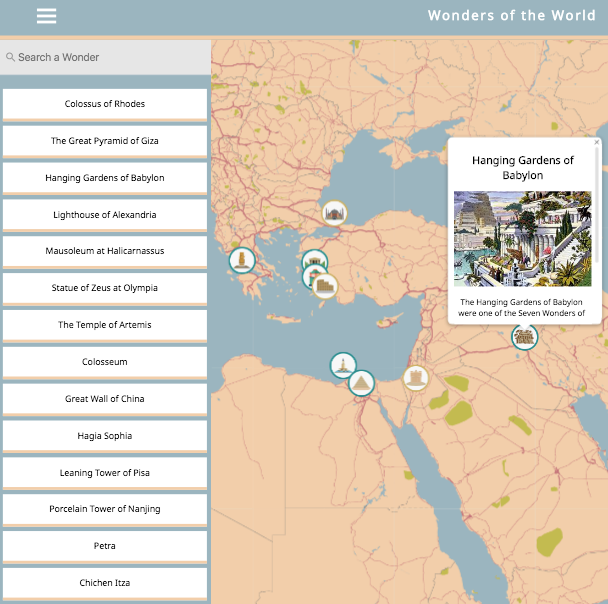Select the pyramid marker on the map

click(x=361, y=382)
